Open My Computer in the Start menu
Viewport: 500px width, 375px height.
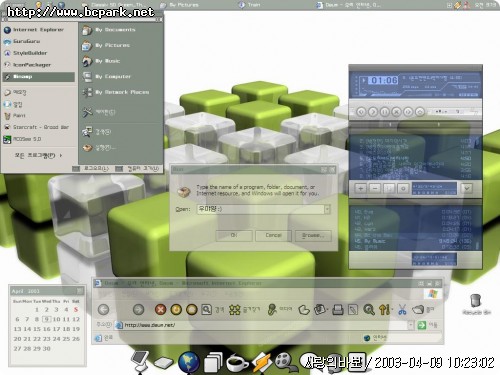(107, 77)
